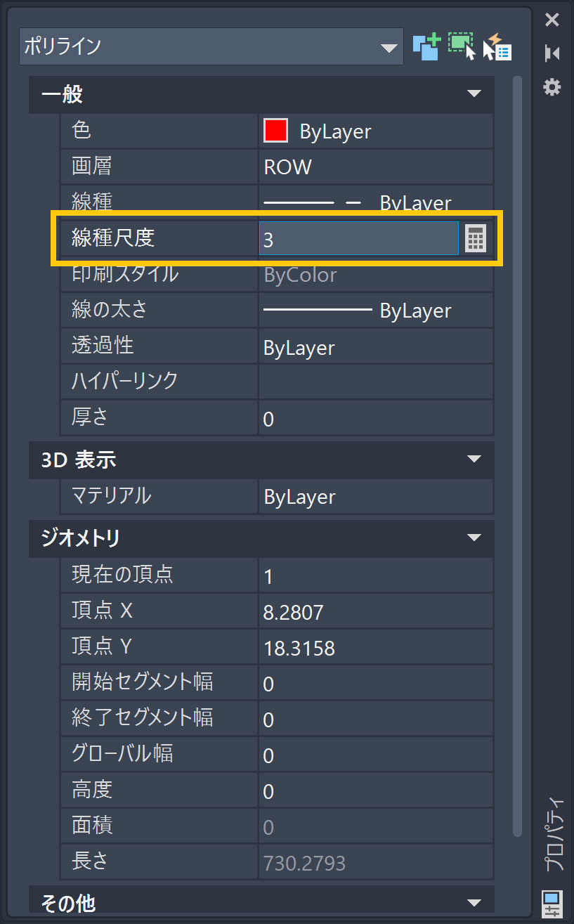Click the 線種尺度 value input field
Image resolution: width=574 pixels, height=924 pixels.
click(x=358, y=240)
